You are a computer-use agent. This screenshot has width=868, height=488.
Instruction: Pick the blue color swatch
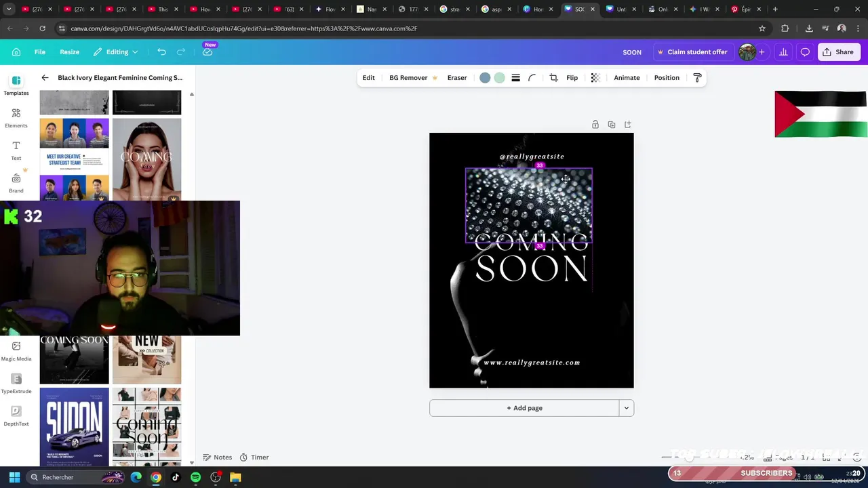click(x=485, y=78)
